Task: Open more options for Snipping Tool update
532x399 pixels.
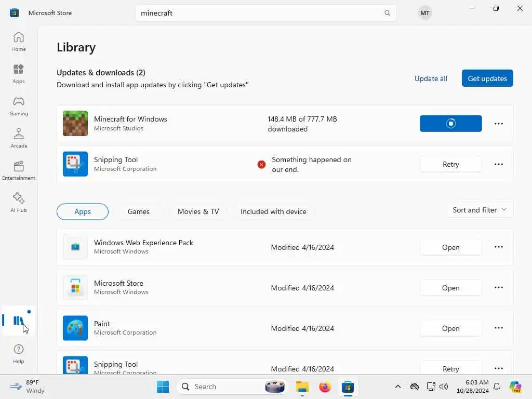Action: tap(498, 164)
